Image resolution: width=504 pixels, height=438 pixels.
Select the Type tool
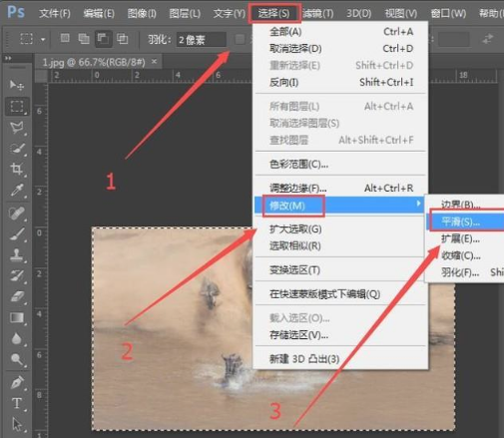pyautogui.click(x=17, y=403)
